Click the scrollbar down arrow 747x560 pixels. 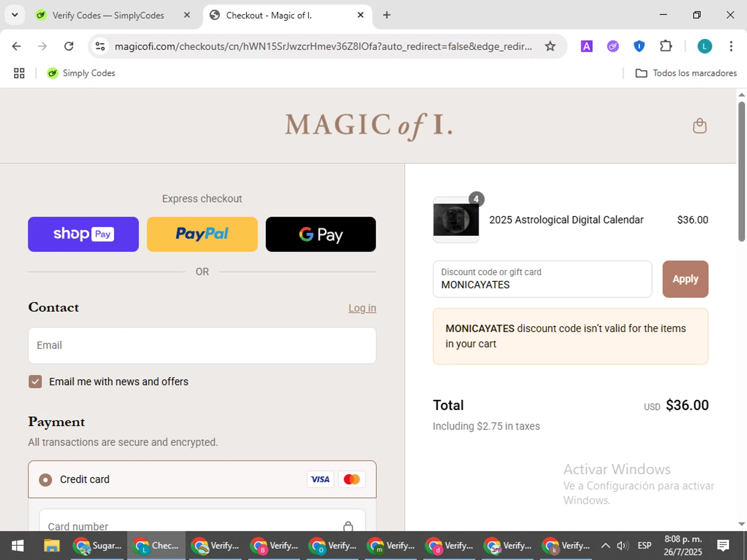pos(742,524)
